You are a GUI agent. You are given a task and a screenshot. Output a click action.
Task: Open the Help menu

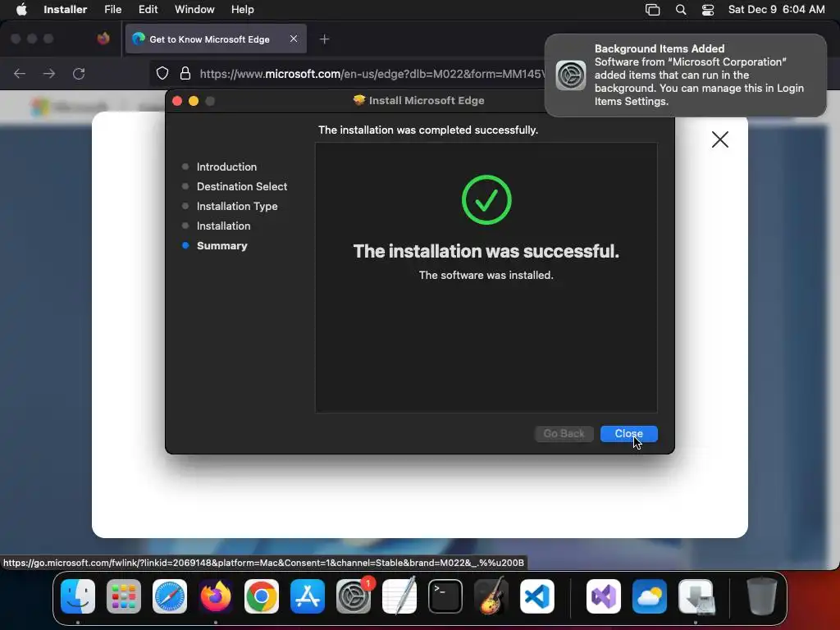242,10
